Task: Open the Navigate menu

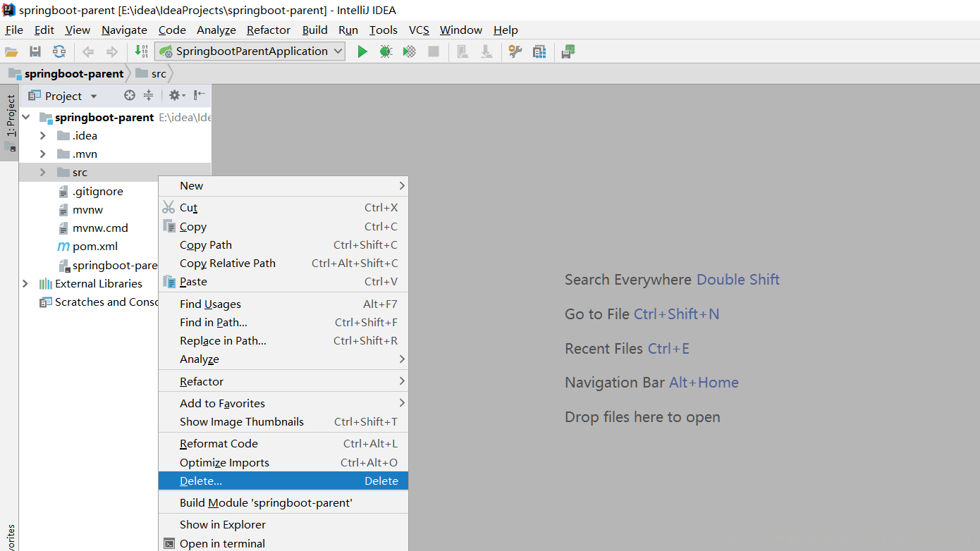Action: (x=124, y=30)
